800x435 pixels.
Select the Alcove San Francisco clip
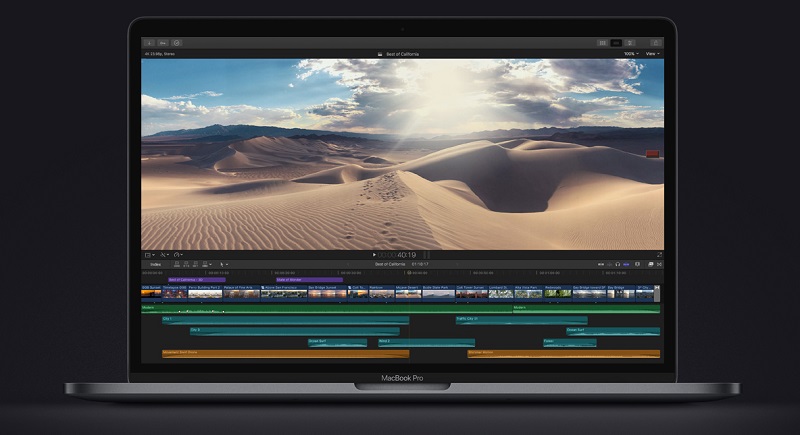tap(284, 294)
